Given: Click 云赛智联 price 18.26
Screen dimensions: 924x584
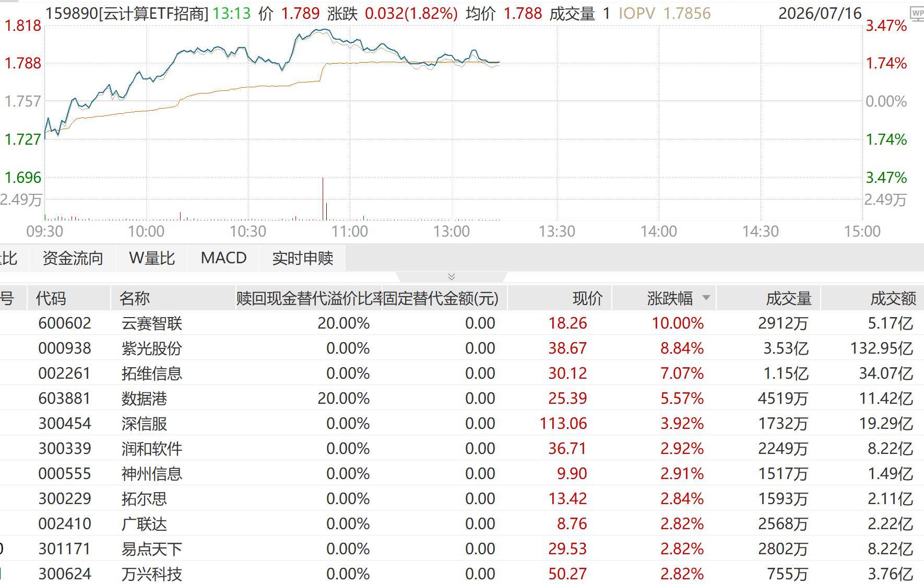Looking at the screenshot, I should click(567, 323).
